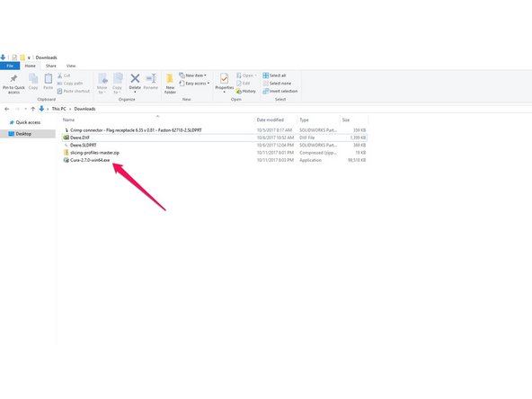Select Cura-2.7.0-win64.exe file

tap(215, 160)
